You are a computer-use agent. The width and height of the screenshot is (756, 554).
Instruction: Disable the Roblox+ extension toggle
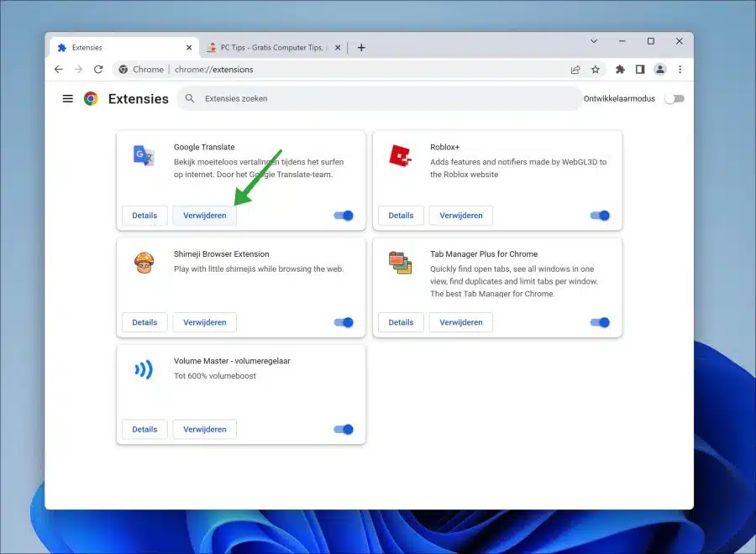click(x=601, y=216)
